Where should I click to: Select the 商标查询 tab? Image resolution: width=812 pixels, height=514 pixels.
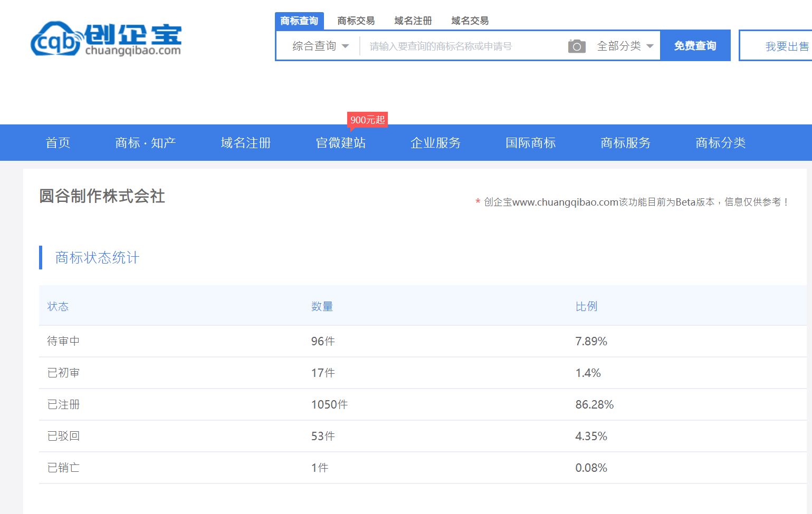pyautogui.click(x=299, y=21)
